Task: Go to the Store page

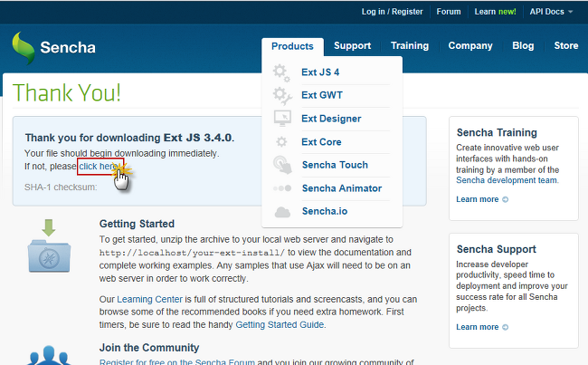Action: tap(566, 45)
